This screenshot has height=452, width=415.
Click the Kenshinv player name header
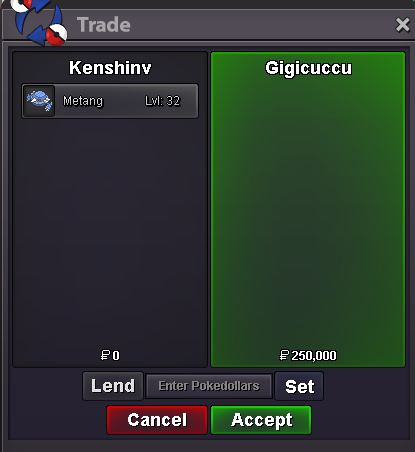coord(110,68)
